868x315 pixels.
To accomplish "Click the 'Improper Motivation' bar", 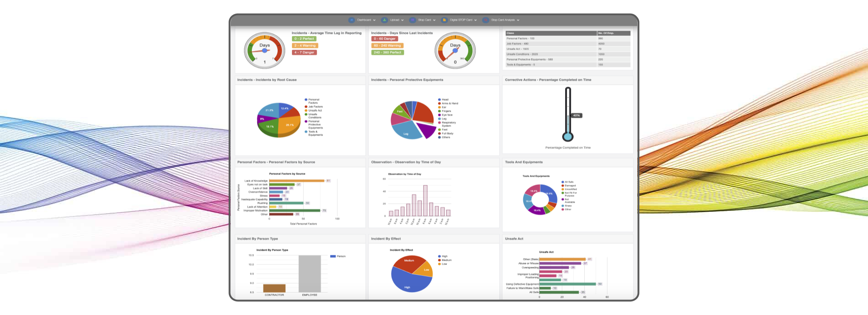I will pos(295,210).
